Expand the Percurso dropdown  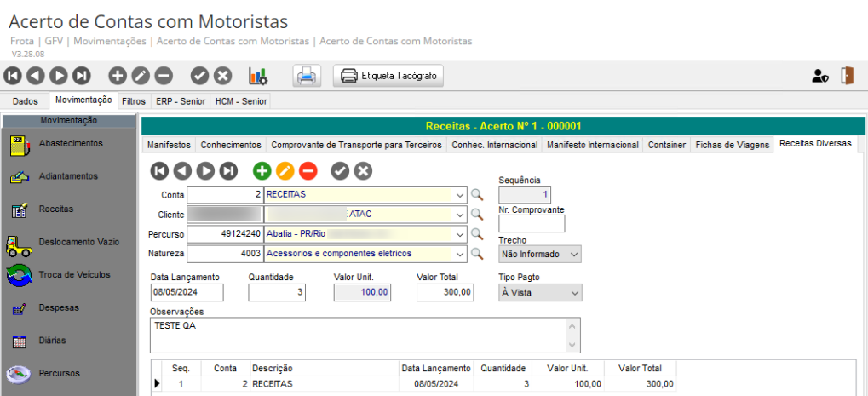point(459,234)
